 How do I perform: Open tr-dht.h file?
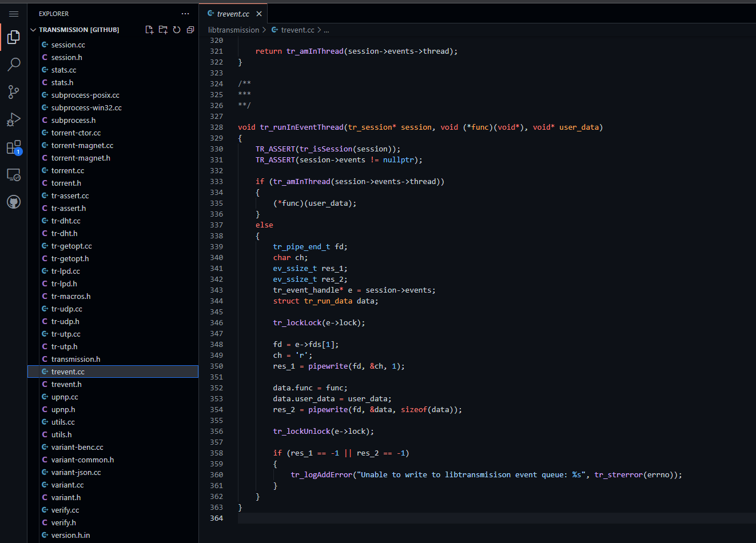coord(113,233)
